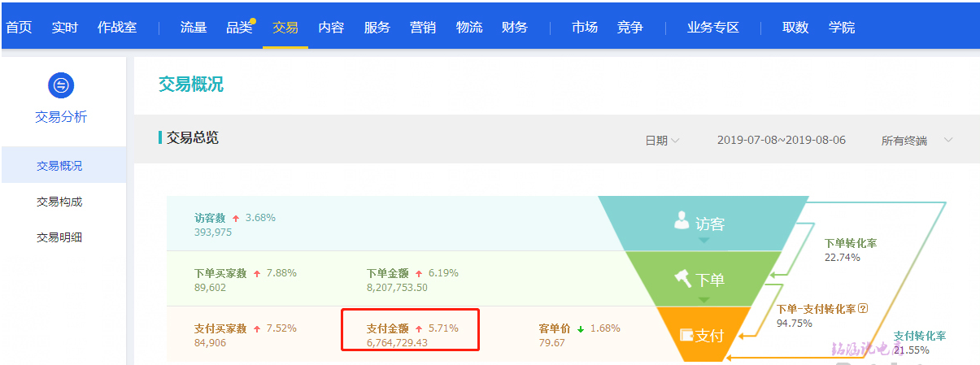The image size is (980, 365).
Task: Click the 交易分析 circular exchange icon
Action: click(x=61, y=85)
